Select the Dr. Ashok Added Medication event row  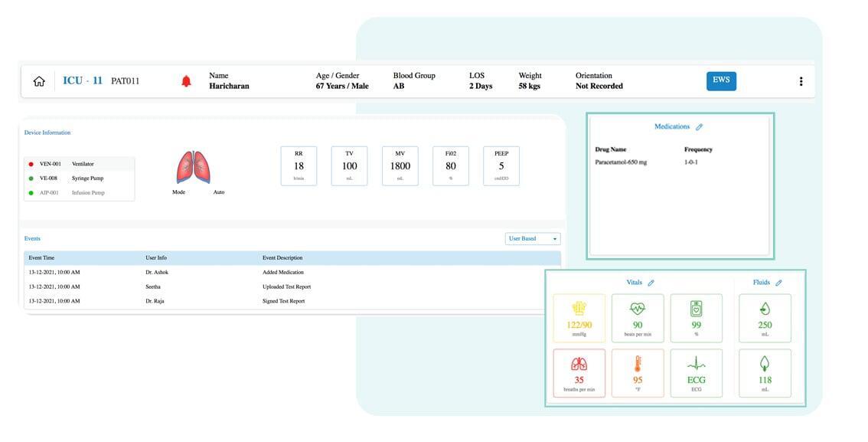(x=291, y=272)
